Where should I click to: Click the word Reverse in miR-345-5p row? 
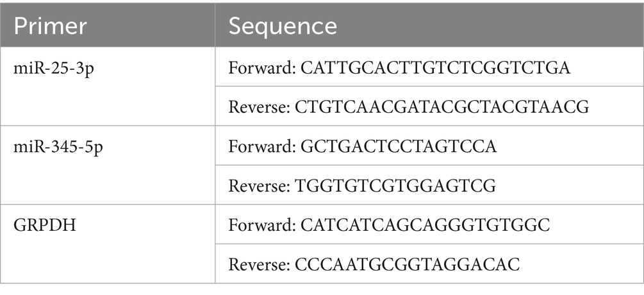pos(259,186)
